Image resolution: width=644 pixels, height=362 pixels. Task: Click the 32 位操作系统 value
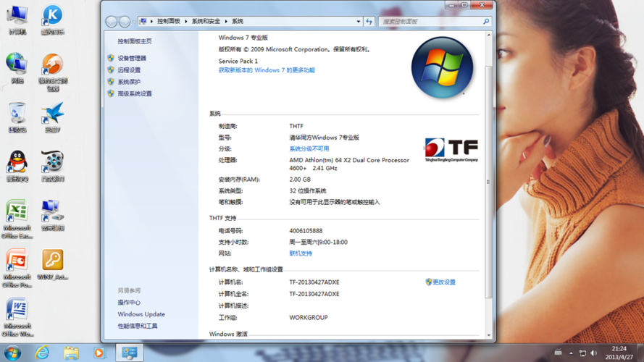click(308, 191)
